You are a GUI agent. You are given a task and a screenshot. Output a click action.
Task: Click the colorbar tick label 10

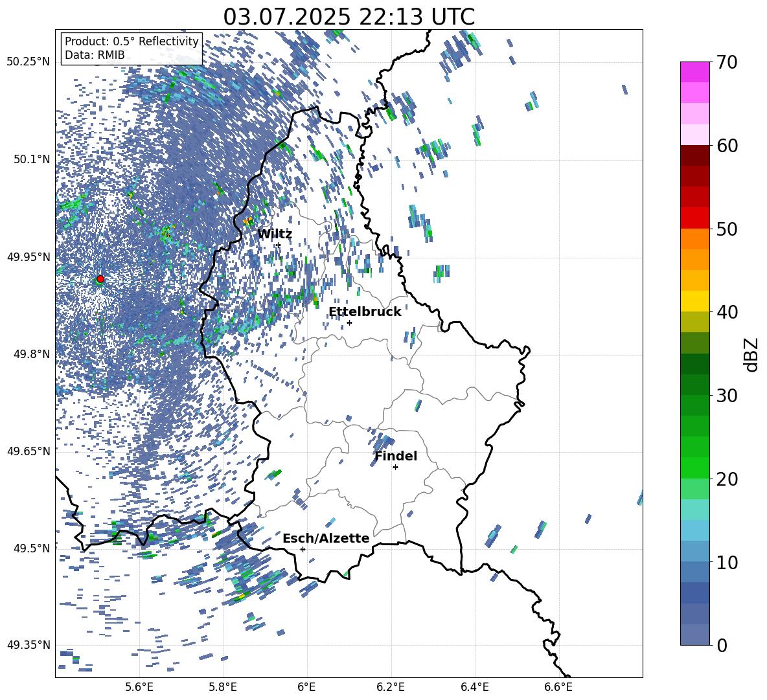coord(727,562)
